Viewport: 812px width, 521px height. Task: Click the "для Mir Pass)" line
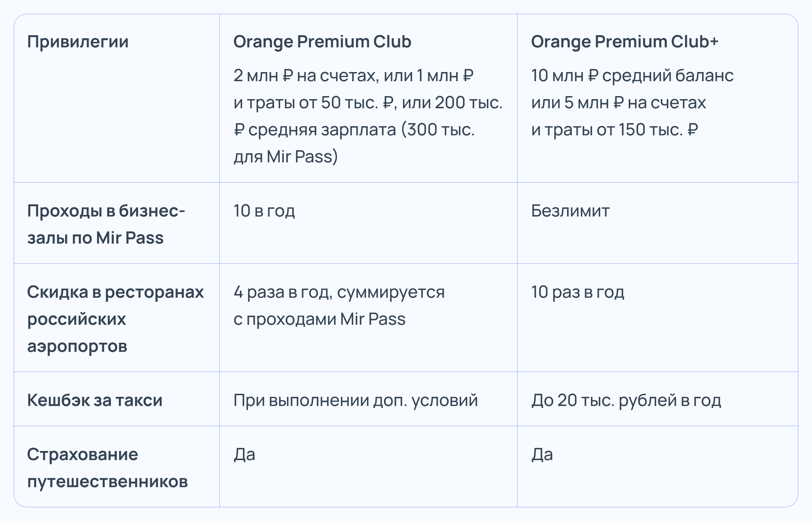tap(286, 157)
